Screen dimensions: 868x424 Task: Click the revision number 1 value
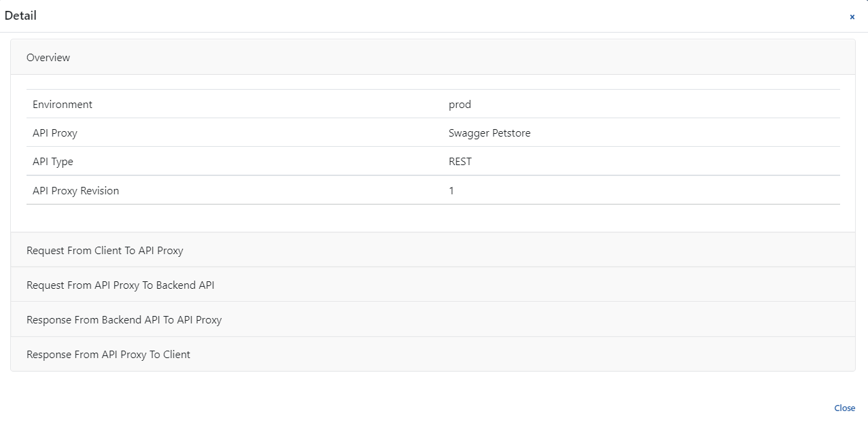coord(451,190)
